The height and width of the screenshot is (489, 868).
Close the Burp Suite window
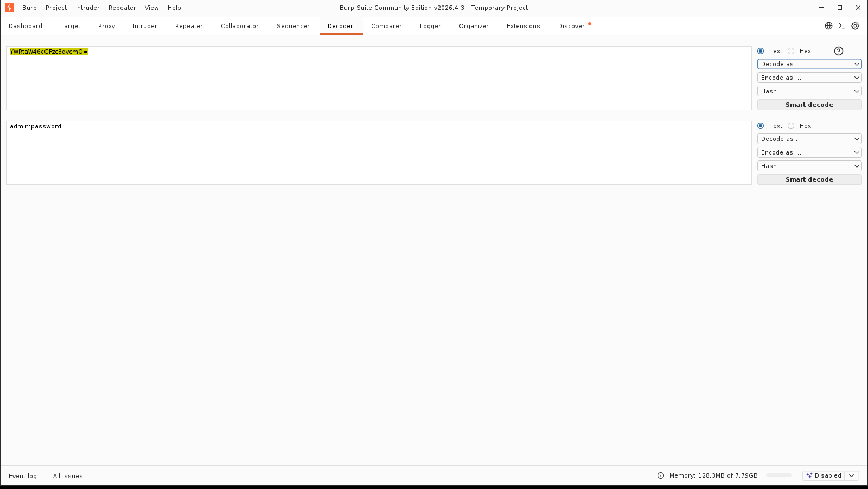click(858, 8)
